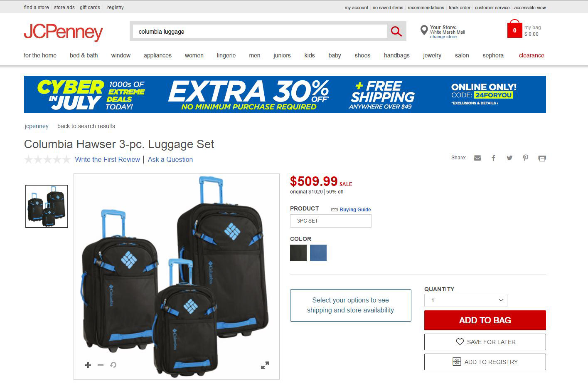Zoom in image with plus icon

pos(88,365)
